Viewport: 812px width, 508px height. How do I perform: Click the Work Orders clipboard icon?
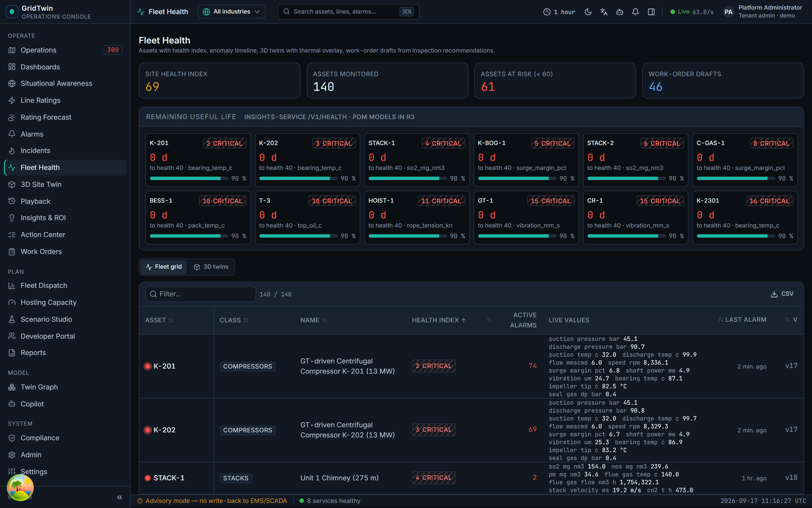(12, 252)
